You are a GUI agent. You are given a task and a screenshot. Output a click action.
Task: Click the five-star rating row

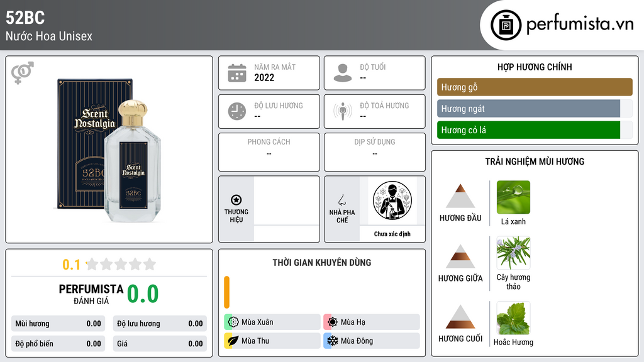pos(121,264)
